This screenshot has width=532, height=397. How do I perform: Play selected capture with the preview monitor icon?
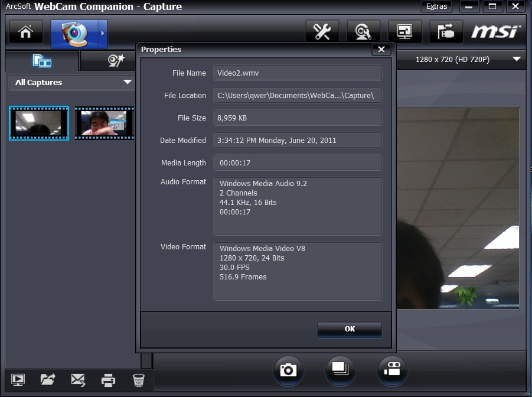point(18,380)
